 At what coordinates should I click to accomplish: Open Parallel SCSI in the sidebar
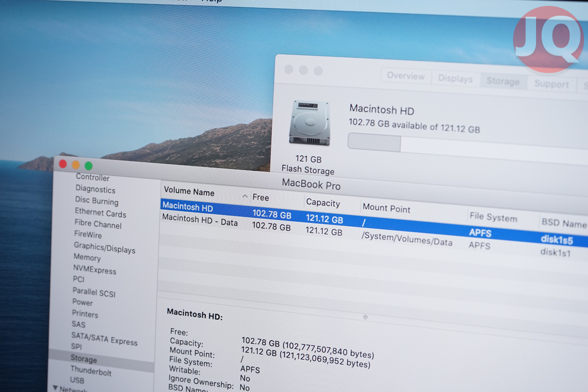pyautogui.click(x=94, y=292)
